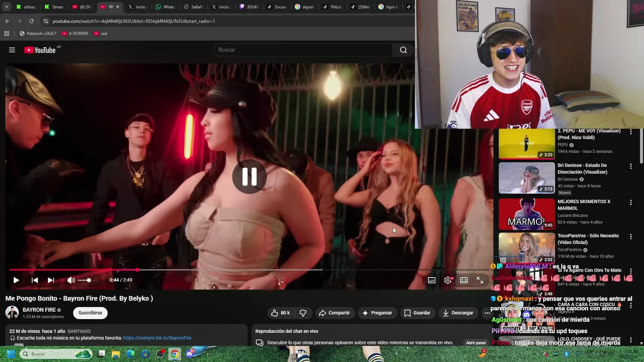The image size is (644, 362).
Task: Switch to the Stream Kick tab
Action: [54, 7]
